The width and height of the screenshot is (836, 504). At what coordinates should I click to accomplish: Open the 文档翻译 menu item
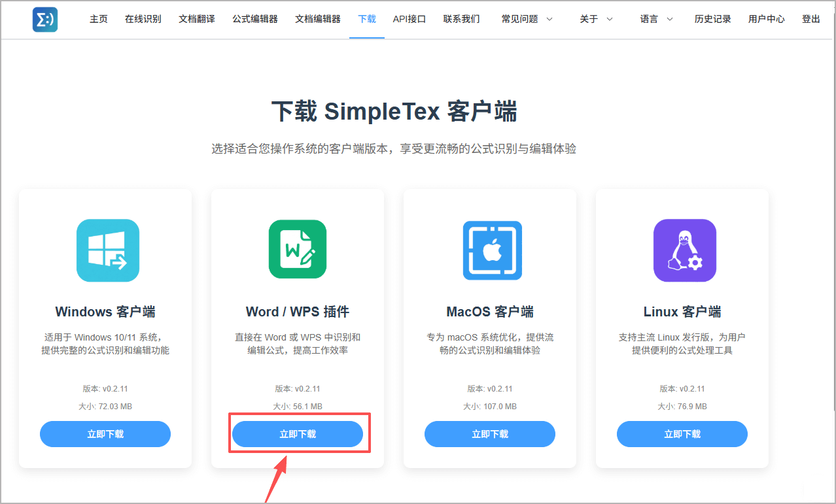coord(196,19)
